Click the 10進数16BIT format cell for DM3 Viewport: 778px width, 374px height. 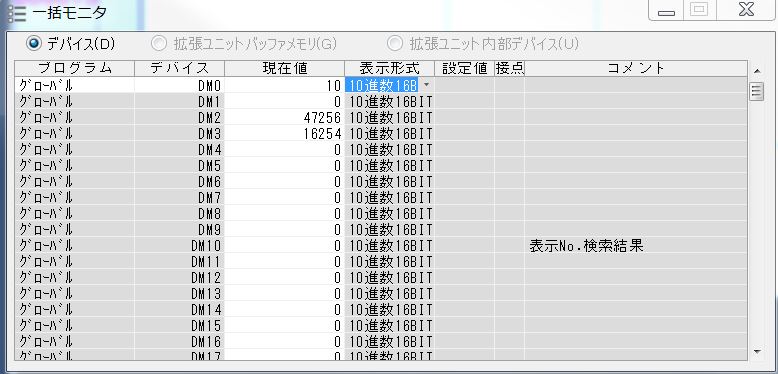[389, 133]
